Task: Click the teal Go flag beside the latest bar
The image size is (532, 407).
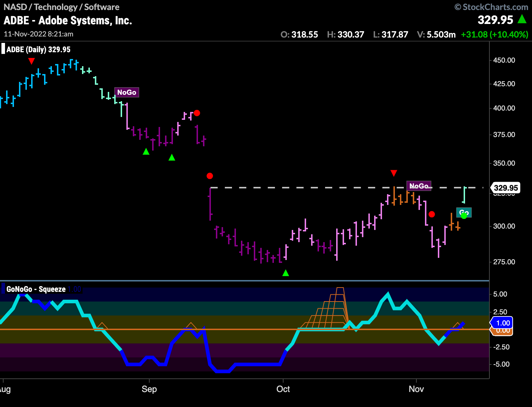Action: [x=464, y=212]
